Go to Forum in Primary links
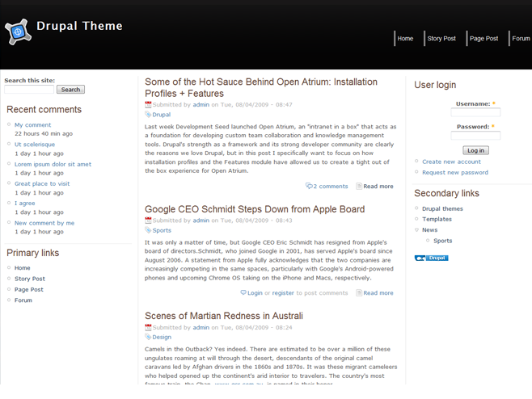The height and width of the screenshot is (399, 532). point(23,300)
